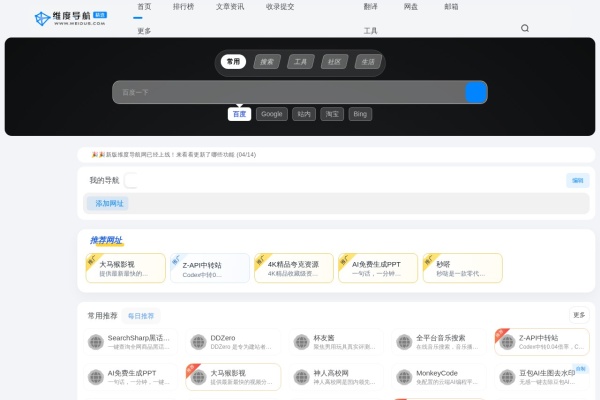Screen dimensions: 600x400
Task: Click the 更多 button in 常用推荐
Action: (579, 315)
